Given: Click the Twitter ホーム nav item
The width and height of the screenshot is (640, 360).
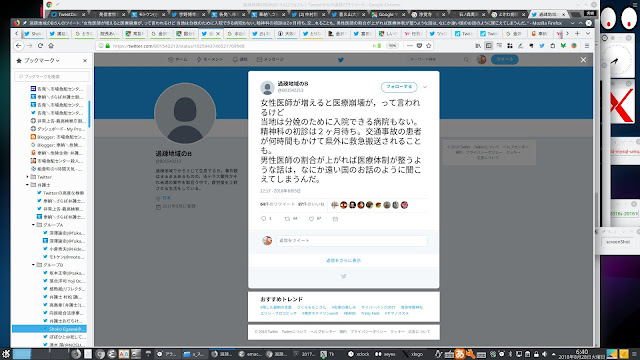Looking at the screenshot, I should (178, 60).
